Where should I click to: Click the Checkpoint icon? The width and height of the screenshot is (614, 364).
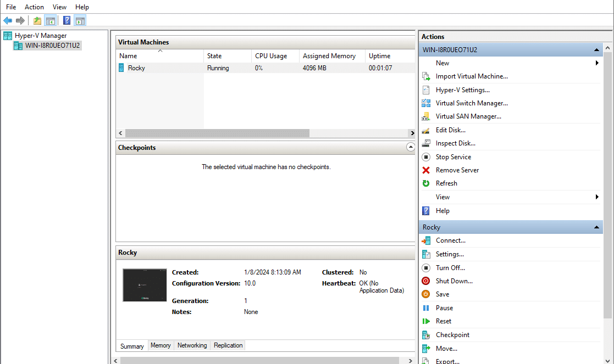[x=426, y=335]
